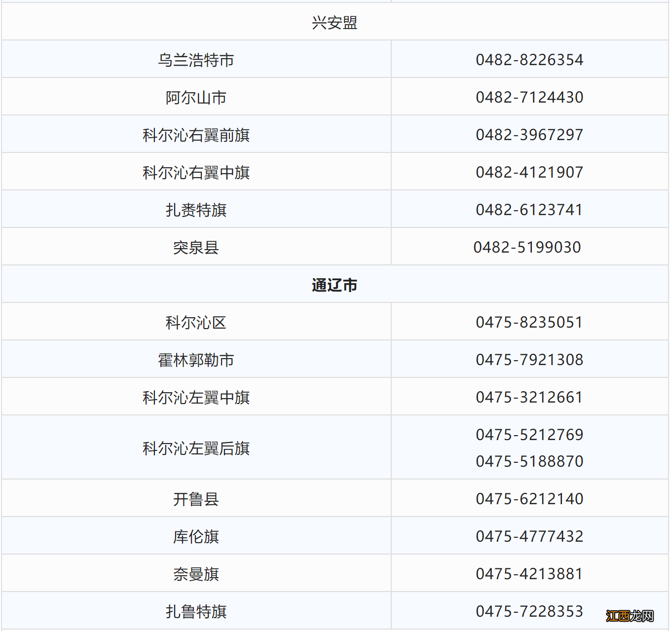Select phone number 0475-4777432
This screenshot has height=631, width=672.
529,536
